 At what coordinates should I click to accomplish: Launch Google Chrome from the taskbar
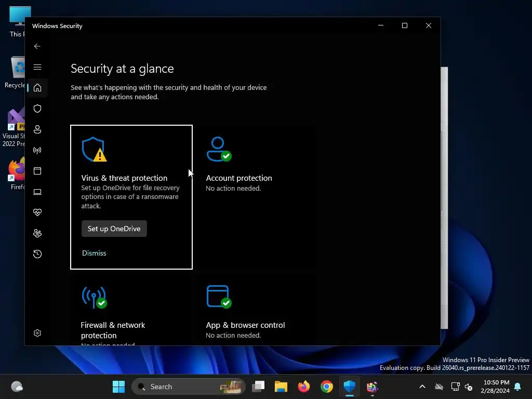326,387
